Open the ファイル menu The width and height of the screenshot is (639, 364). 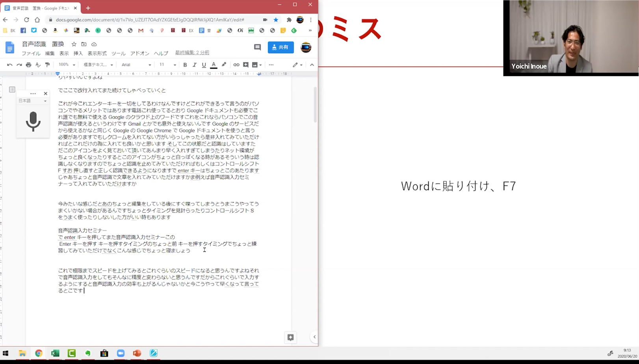(x=31, y=54)
